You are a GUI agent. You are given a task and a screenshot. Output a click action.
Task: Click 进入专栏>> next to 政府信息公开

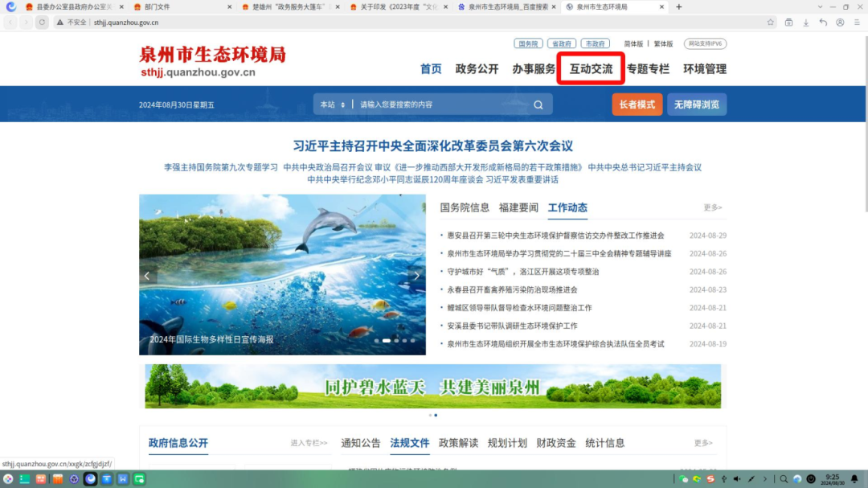[x=309, y=443]
